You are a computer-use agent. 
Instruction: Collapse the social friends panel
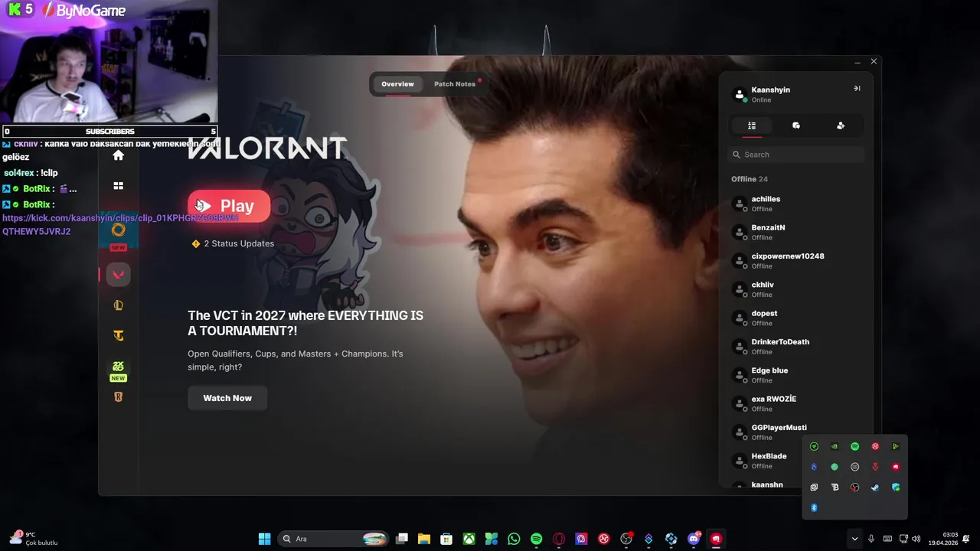tap(857, 89)
